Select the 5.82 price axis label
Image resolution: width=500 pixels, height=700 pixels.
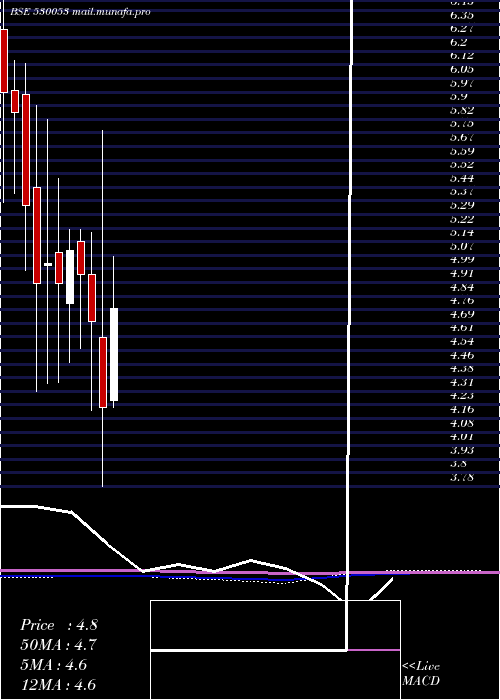pos(462,111)
